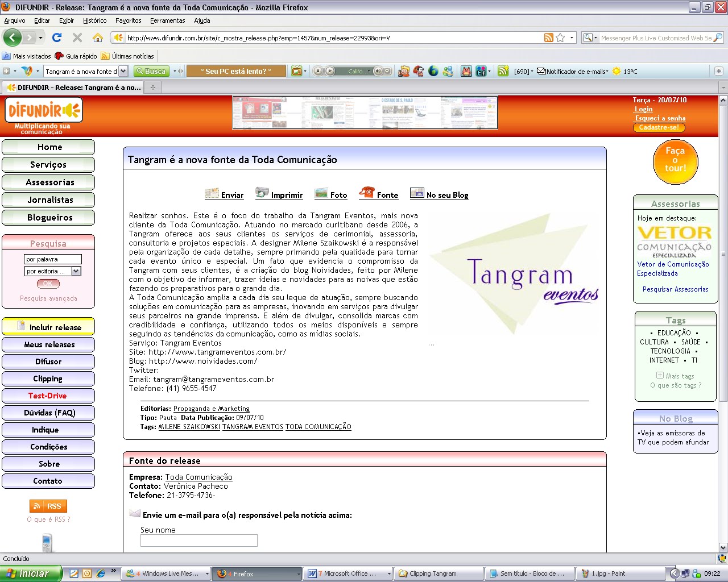Image resolution: width=728 pixels, height=582 pixels.
Task: Click into the por palavra search field
Action: [x=53, y=259]
